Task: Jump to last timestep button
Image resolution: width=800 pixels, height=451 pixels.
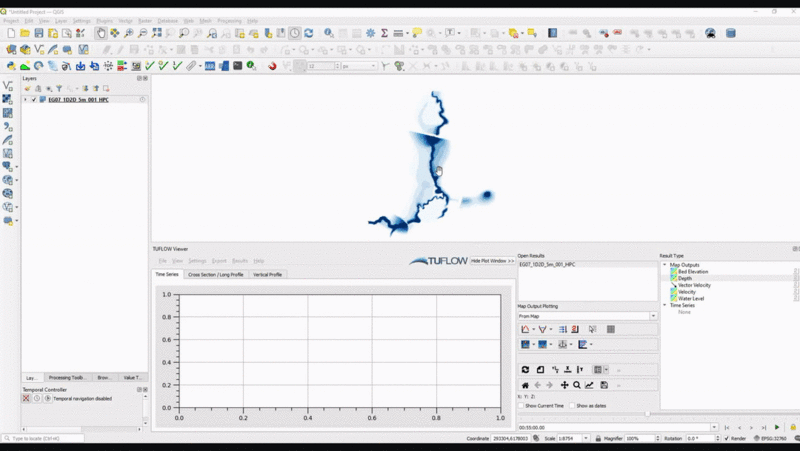Action: (x=764, y=428)
